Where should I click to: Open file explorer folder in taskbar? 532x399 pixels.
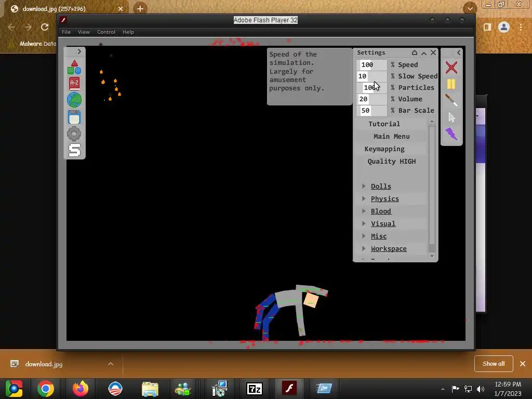click(150, 389)
